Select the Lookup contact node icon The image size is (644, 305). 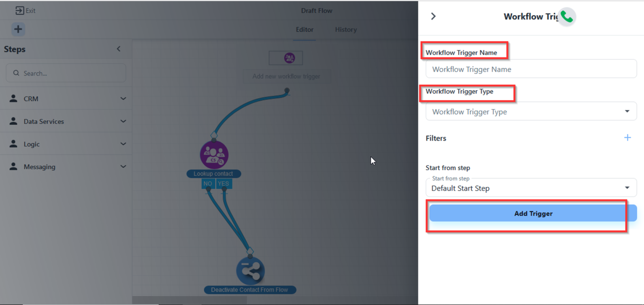pyautogui.click(x=214, y=155)
